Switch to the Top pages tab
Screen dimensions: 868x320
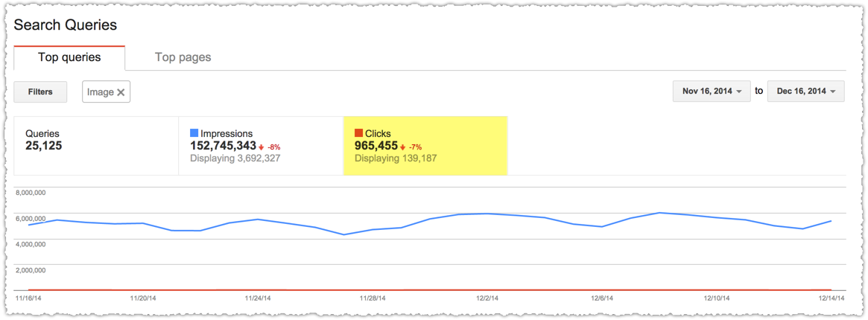[x=183, y=57]
